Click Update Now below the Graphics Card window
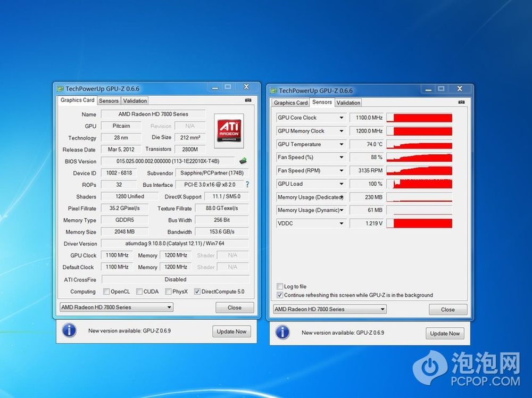 coord(232,331)
